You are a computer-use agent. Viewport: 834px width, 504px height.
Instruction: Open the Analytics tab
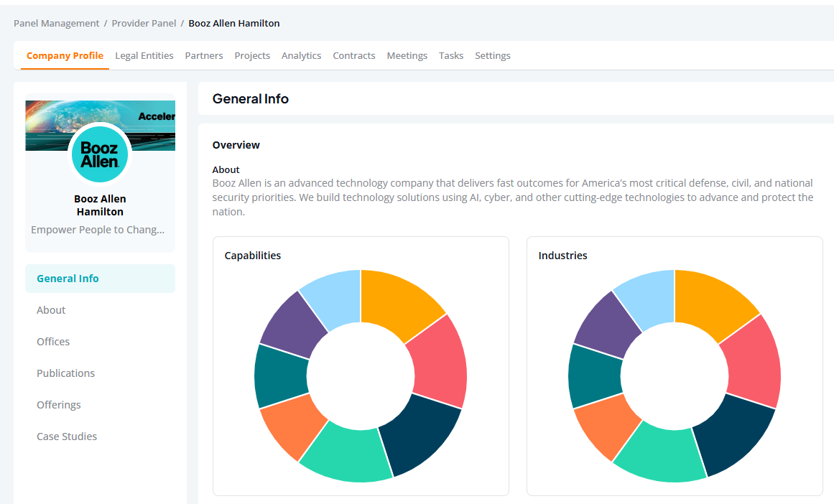(301, 56)
